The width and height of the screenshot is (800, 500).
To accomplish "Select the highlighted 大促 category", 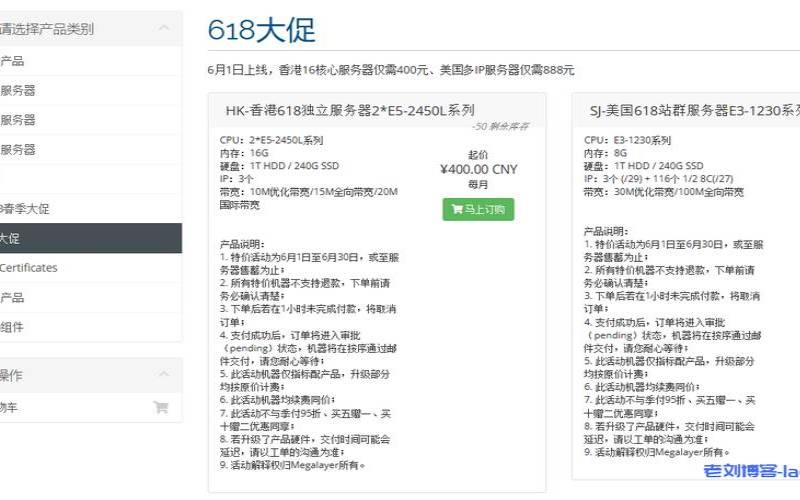I will pos(10,239).
